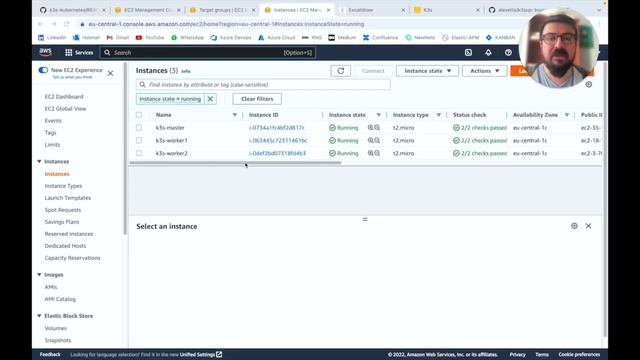Select all instances header checkbox
Image resolution: width=640 pixels, height=360 pixels.
[139, 115]
